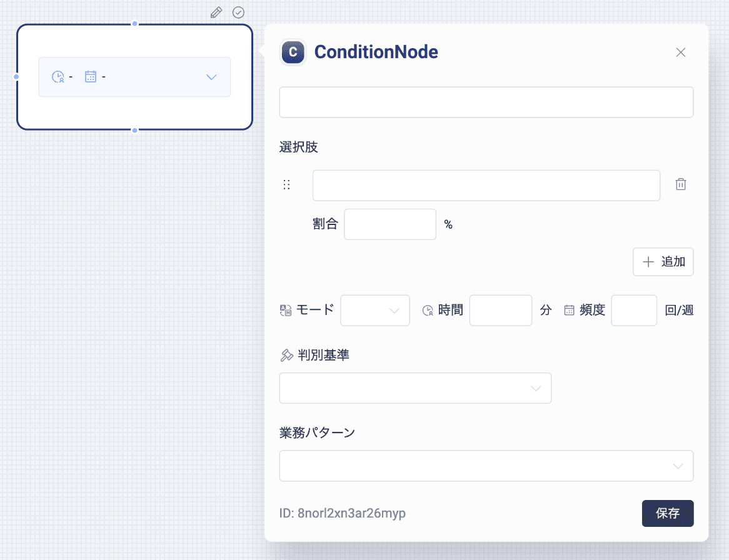Click the 選択肢 section label
729x560 pixels.
(x=298, y=147)
